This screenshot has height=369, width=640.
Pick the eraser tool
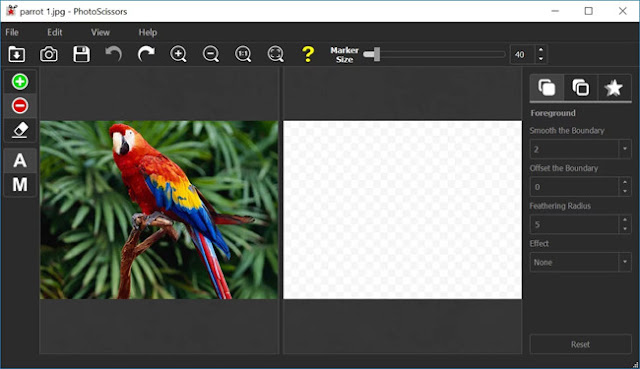point(20,130)
